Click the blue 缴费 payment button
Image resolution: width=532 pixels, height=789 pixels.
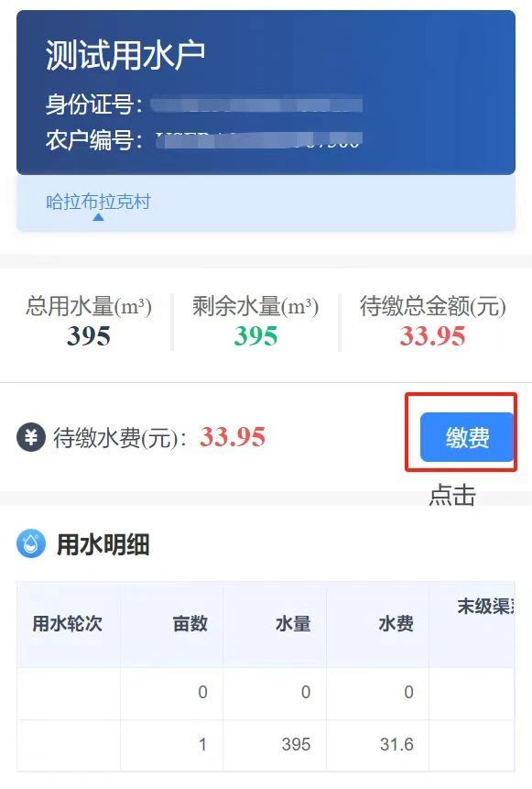pyautogui.click(x=467, y=437)
